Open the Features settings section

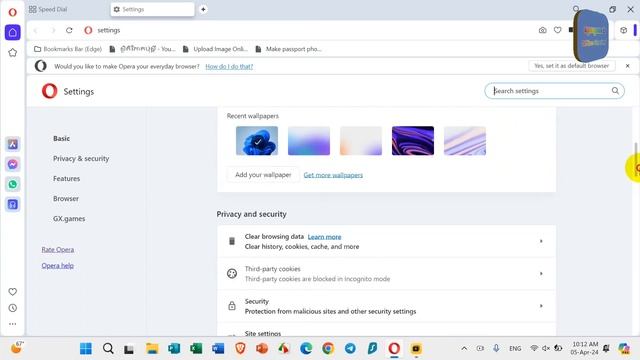coord(67,178)
